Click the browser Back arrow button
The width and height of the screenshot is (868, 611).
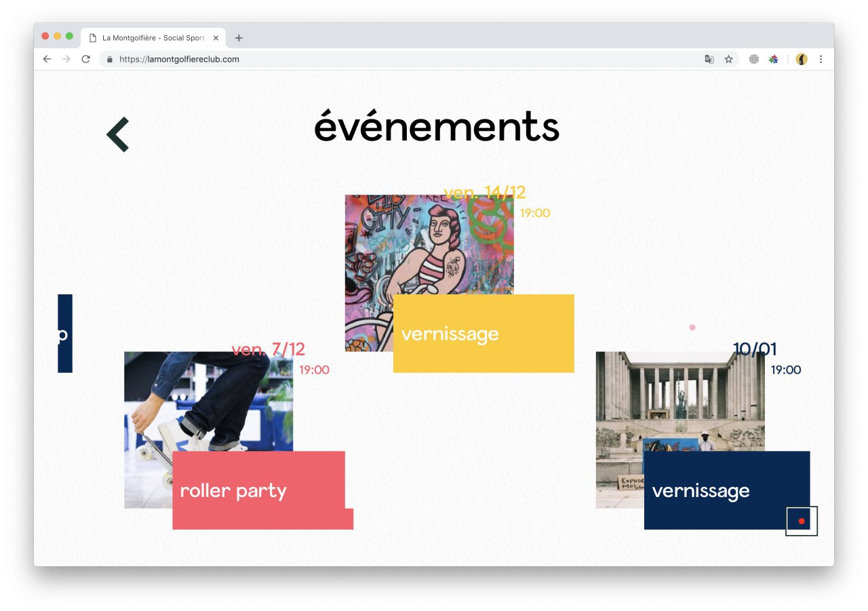click(47, 59)
